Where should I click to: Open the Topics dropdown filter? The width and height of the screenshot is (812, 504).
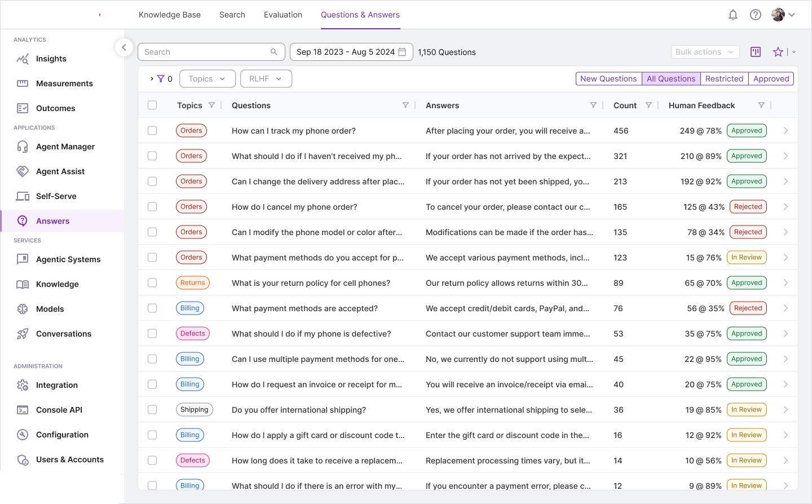point(206,79)
